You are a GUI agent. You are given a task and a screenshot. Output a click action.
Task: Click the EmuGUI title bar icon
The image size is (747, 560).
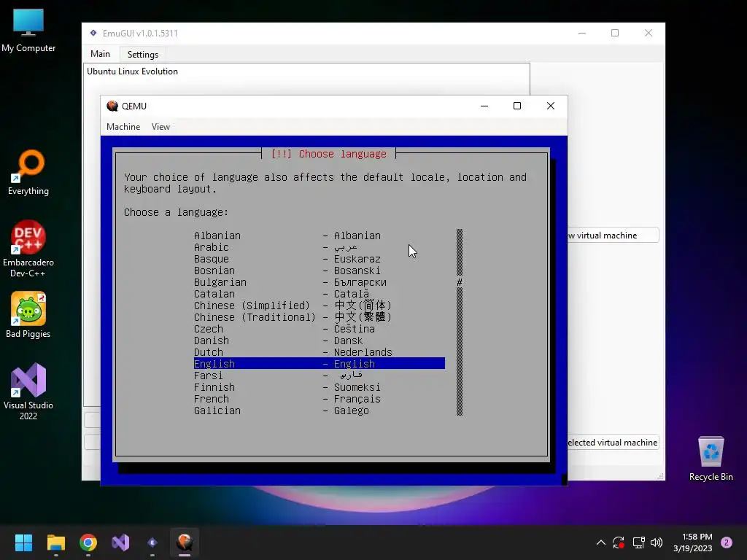tap(93, 33)
